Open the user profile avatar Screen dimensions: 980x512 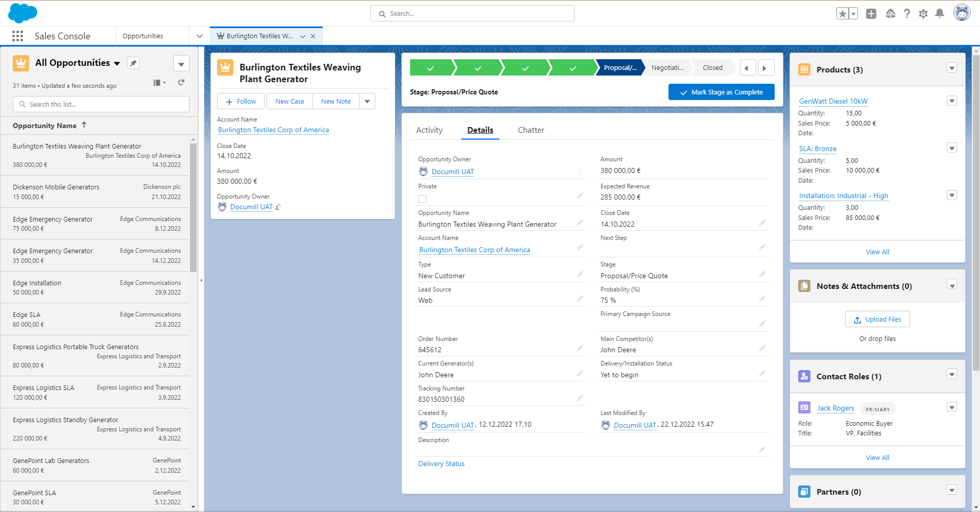[962, 13]
